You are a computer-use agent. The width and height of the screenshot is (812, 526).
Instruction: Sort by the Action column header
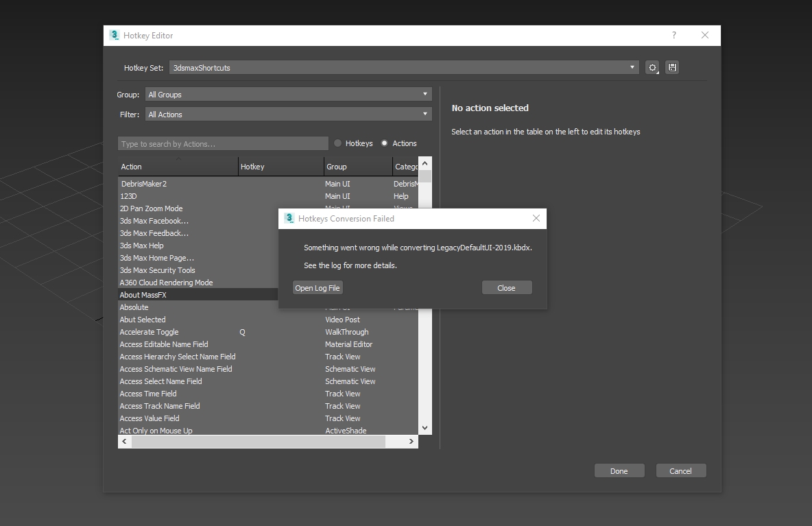point(178,167)
